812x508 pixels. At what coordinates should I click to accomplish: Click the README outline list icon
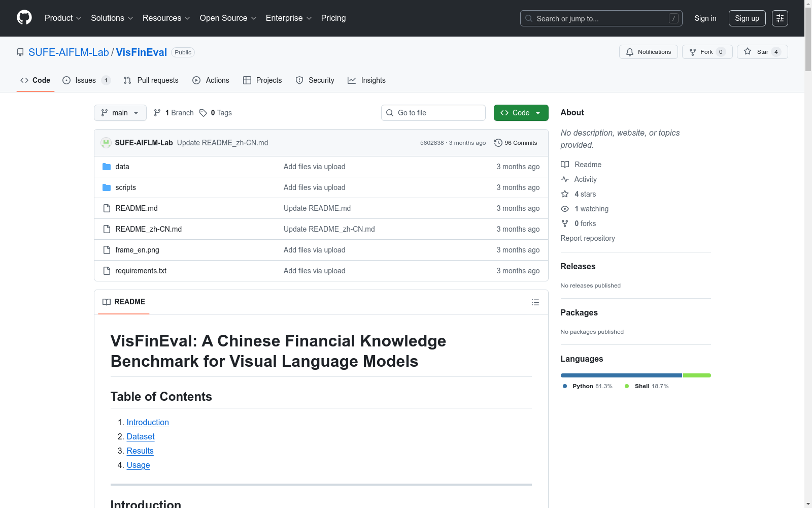(535, 302)
